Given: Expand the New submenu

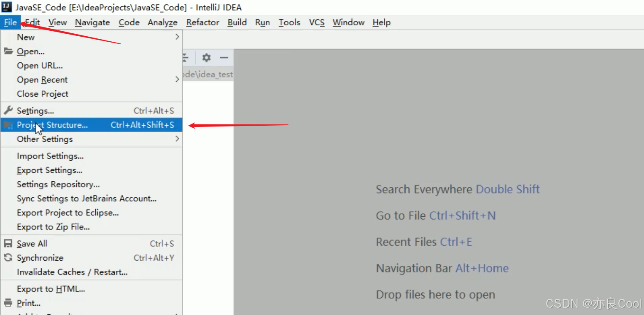Looking at the screenshot, I should [92, 37].
